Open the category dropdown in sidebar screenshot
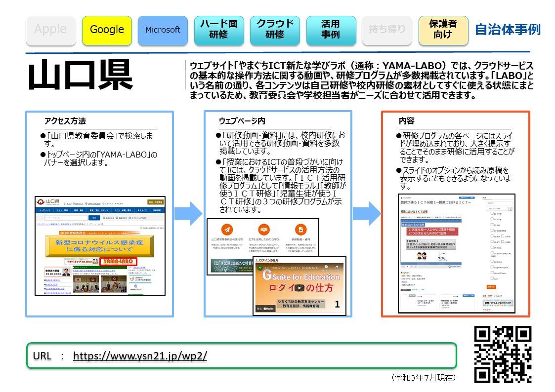The width and height of the screenshot is (555, 392). tap(500, 209)
